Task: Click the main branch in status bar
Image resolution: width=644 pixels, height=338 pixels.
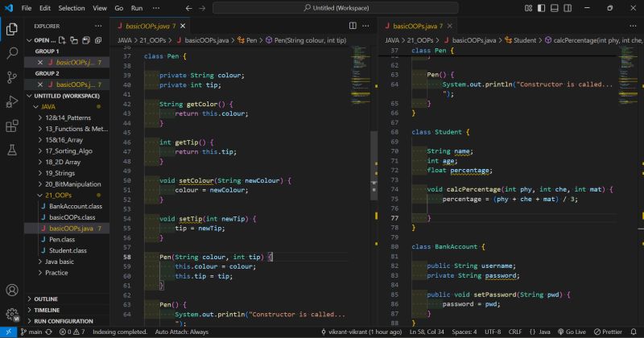Action: [31, 332]
